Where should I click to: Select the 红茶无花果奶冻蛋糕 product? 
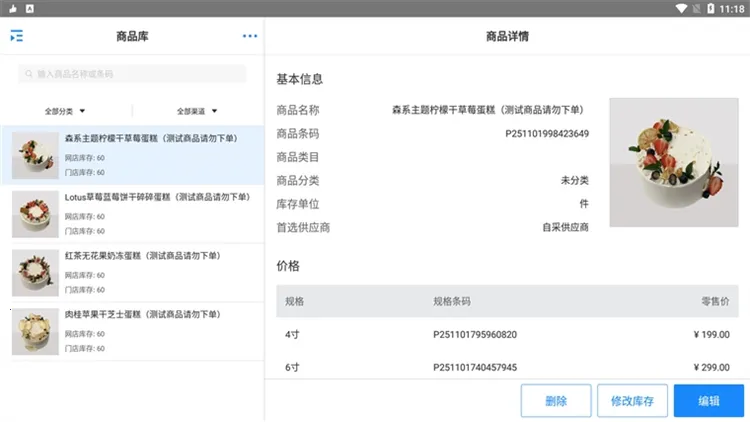[x=132, y=273]
